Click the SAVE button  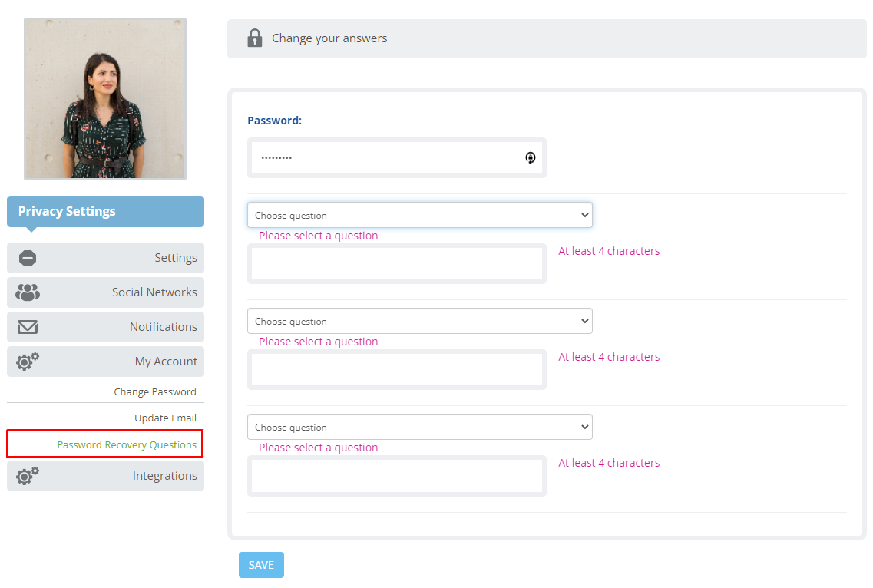(x=261, y=565)
